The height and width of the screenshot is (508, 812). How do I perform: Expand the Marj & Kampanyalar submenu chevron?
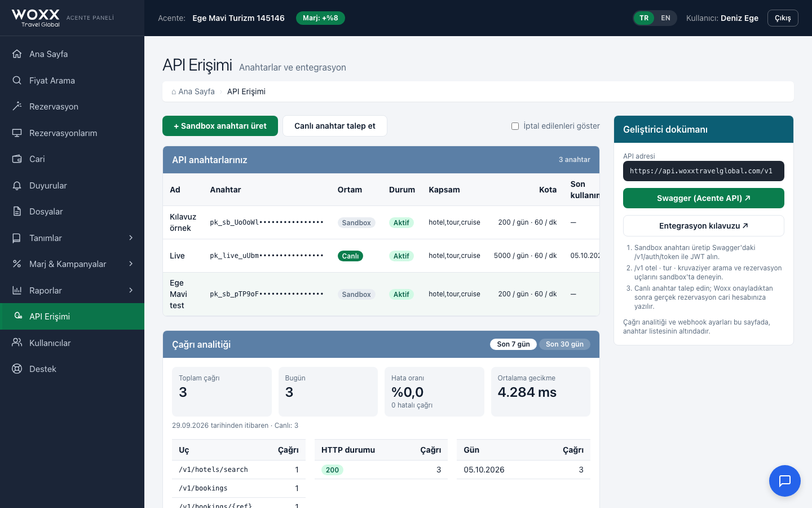(131, 264)
